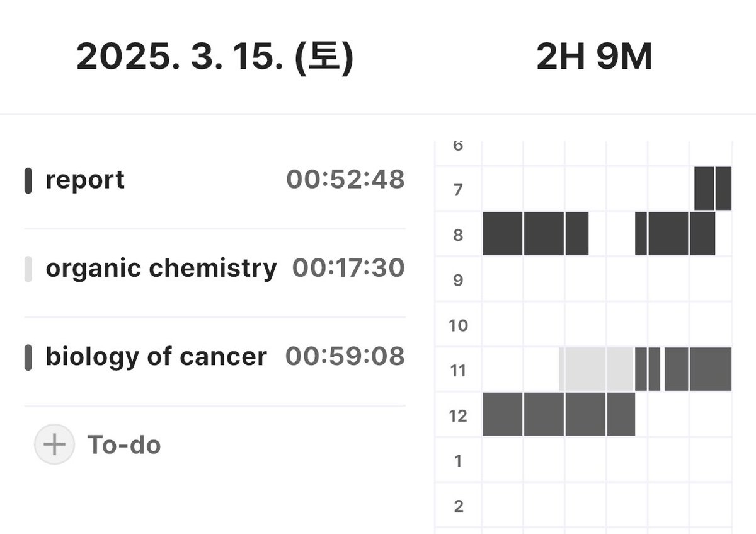756x534 pixels.
Task: Select the last gray block in the 11 o'clock row
Action: pos(710,369)
